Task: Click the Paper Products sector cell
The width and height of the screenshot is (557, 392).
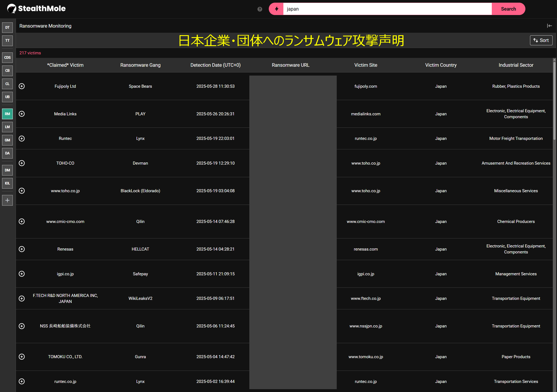Action: click(516, 357)
